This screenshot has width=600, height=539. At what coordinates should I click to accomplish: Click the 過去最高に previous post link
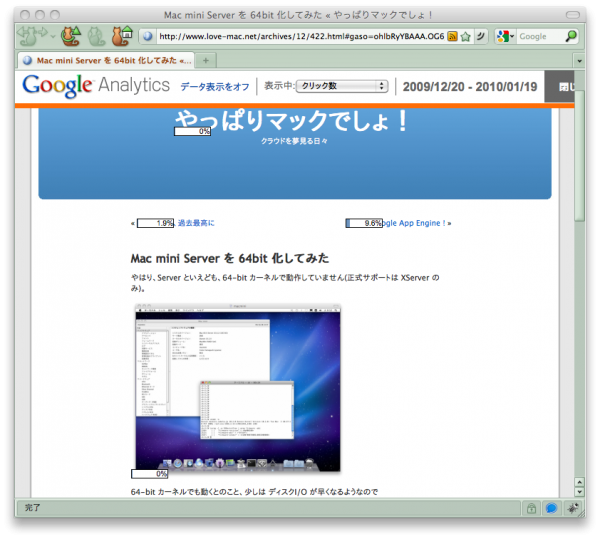tap(196, 223)
